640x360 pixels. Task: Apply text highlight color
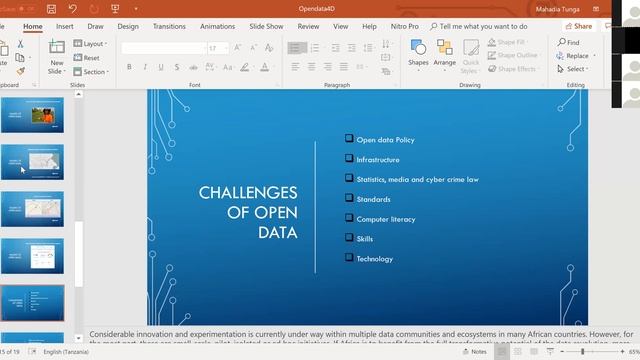(244, 67)
